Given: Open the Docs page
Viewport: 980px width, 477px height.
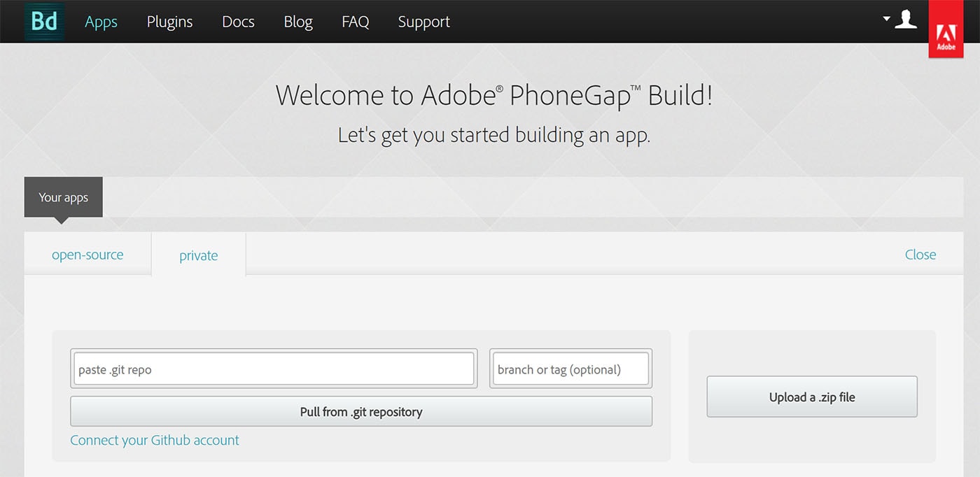Looking at the screenshot, I should (x=238, y=22).
